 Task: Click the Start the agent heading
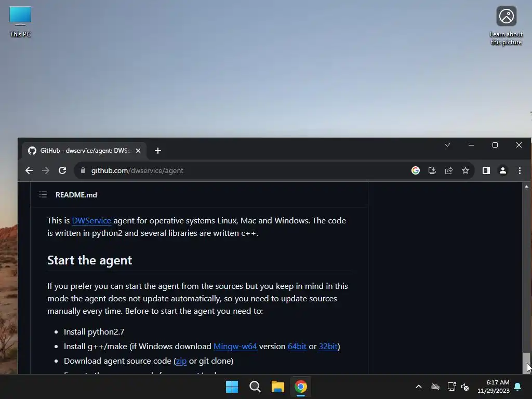coord(89,260)
